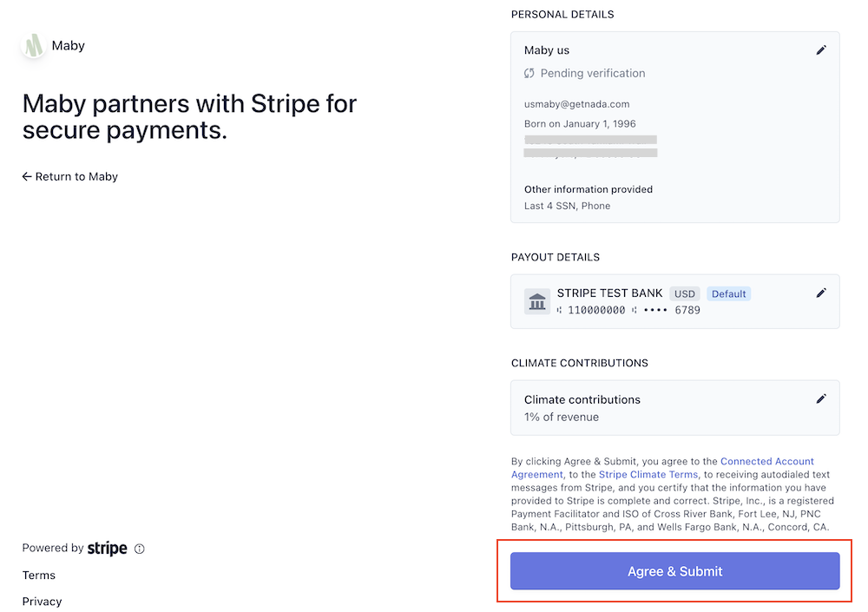
Task: Click the back arrow before Return to Maby
Action: click(x=27, y=177)
